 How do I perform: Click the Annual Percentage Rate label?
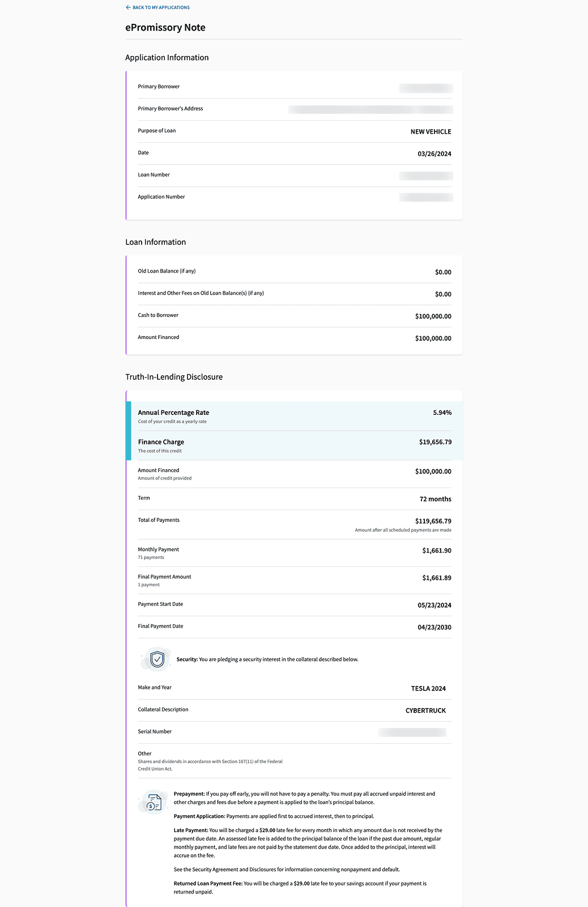173,413
